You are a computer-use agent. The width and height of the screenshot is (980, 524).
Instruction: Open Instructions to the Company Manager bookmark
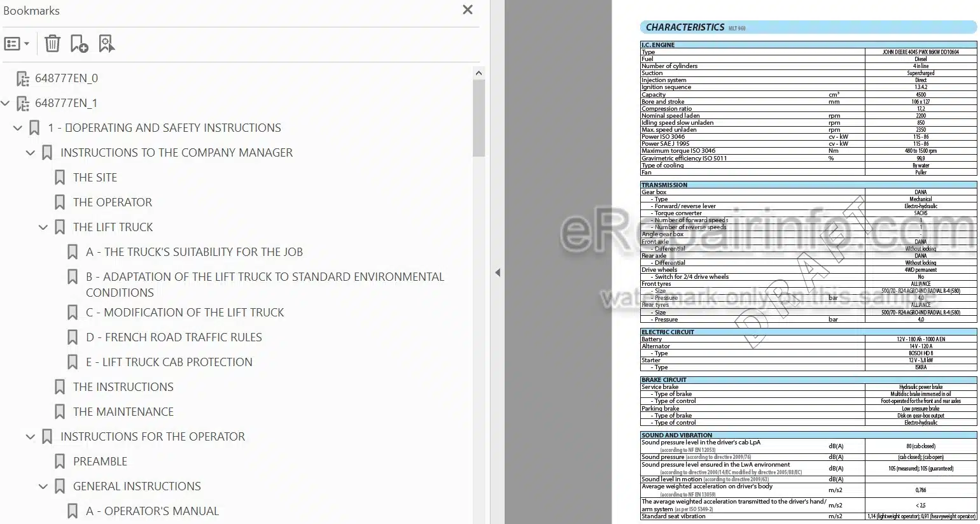point(176,153)
